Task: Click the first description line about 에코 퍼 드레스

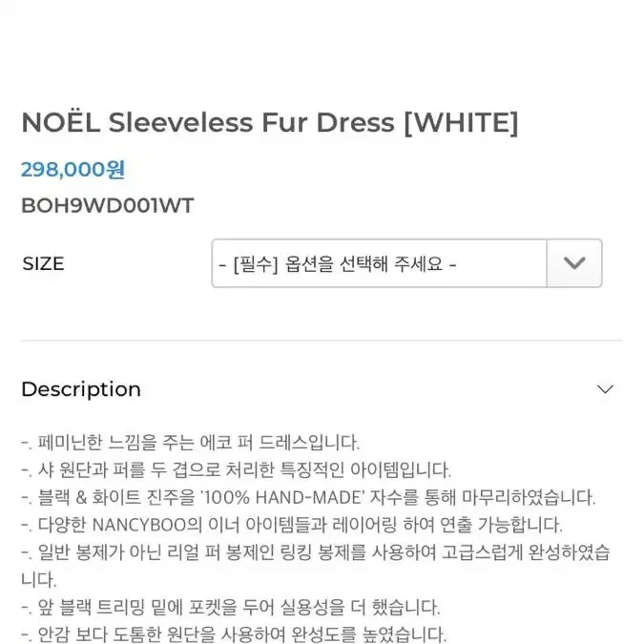Action: tap(191, 443)
